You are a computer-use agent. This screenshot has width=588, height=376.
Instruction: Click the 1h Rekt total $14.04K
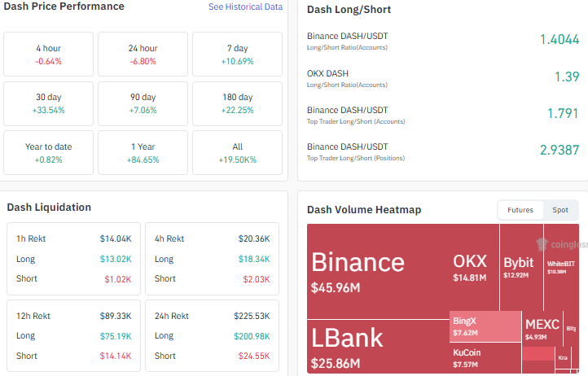click(x=116, y=238)
